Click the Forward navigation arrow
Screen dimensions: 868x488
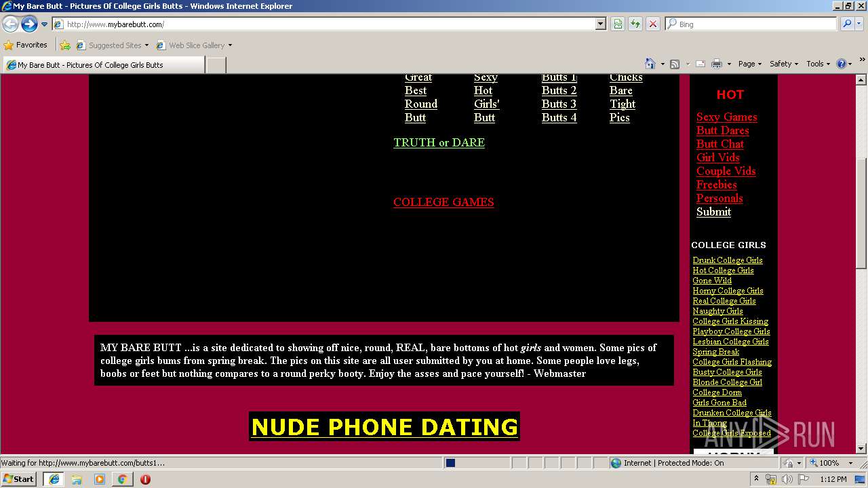click(x=29, y=24)
